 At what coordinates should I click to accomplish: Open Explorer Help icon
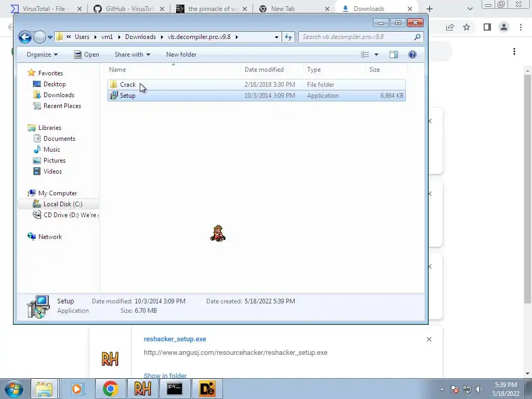click(412, 54)
